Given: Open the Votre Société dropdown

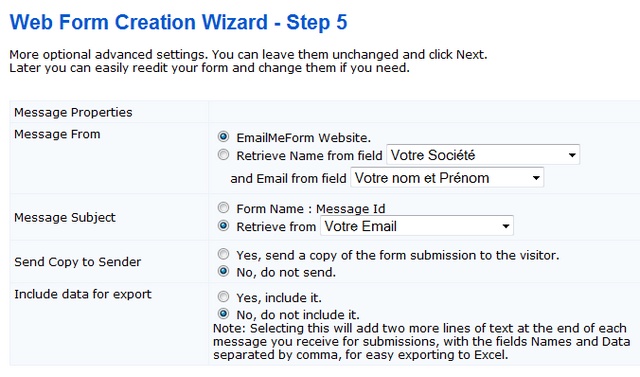Looking at the screenshot, I should [x=483, y=155].
